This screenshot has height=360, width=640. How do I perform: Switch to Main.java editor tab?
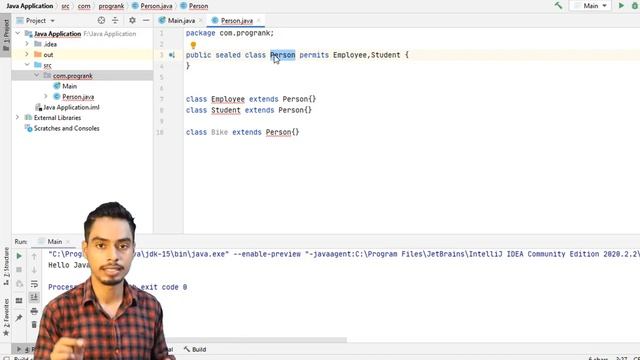point(181,20)
